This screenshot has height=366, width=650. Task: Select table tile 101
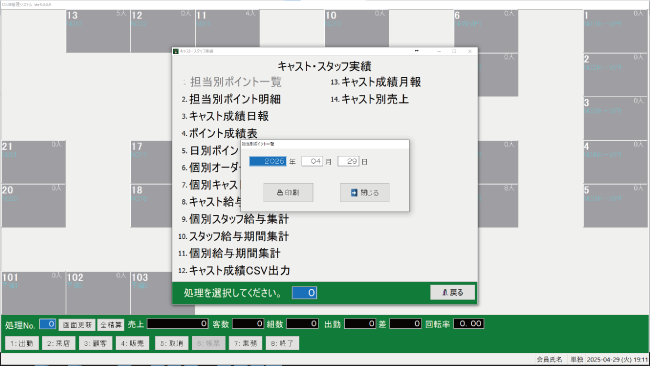click(34, 293)
